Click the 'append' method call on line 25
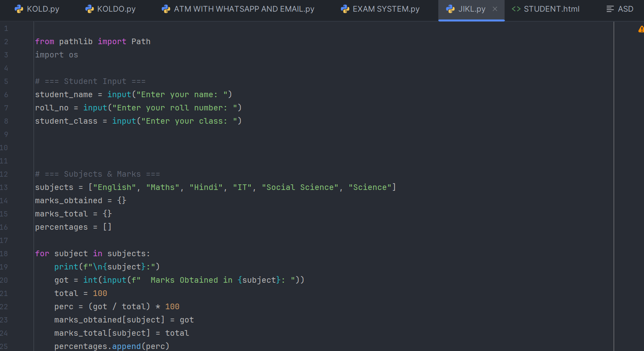This screenshot has width=644, height=351. point(126,346)
